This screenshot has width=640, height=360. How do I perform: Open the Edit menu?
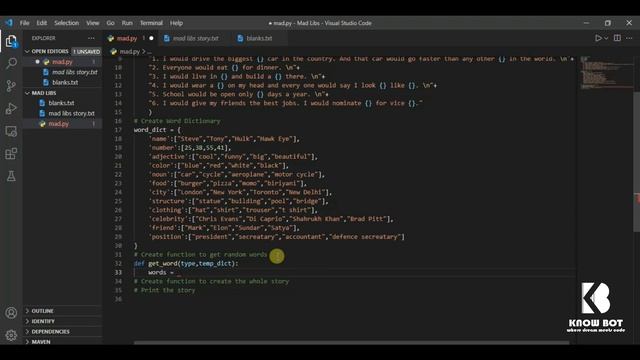click(x=42, y=23)
